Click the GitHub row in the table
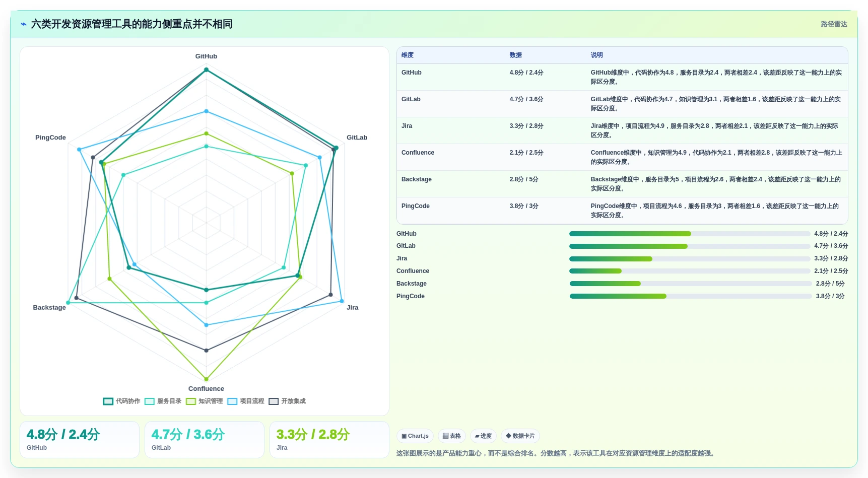Viewport: 868px width, 478px height. point(622,77)
